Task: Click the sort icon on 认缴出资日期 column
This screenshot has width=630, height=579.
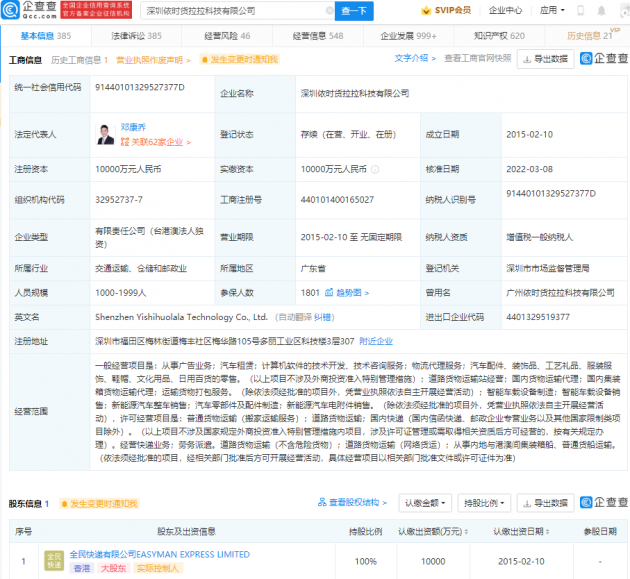Action: pos(548,532)
